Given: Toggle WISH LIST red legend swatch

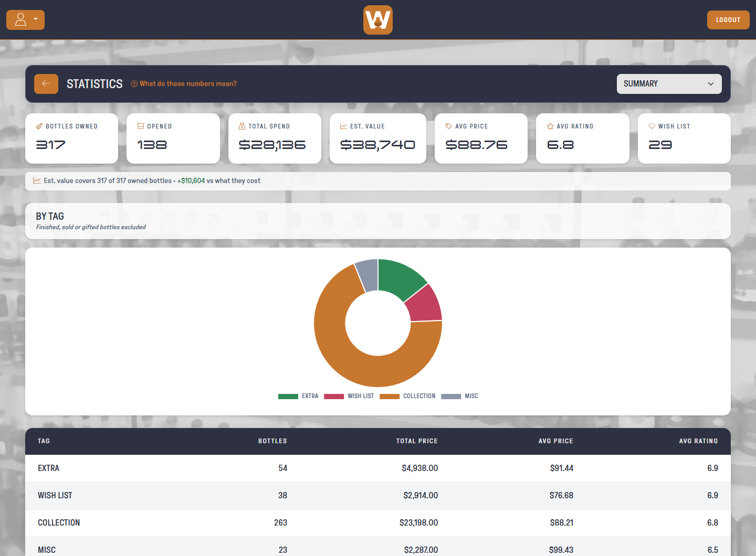Looking at the screenshot, I should (x=334, y=397).
